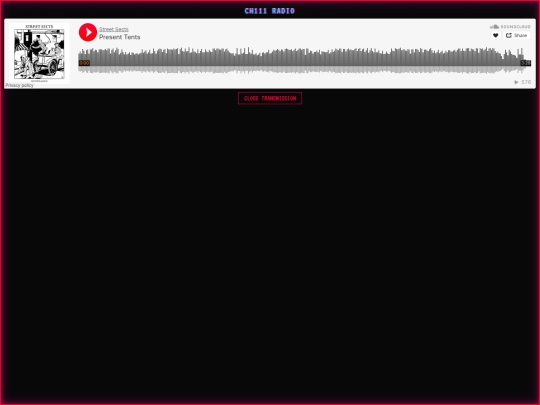Click the Close Transmission button
Viewport: 540px width, 405px height.
pos(270,98)
